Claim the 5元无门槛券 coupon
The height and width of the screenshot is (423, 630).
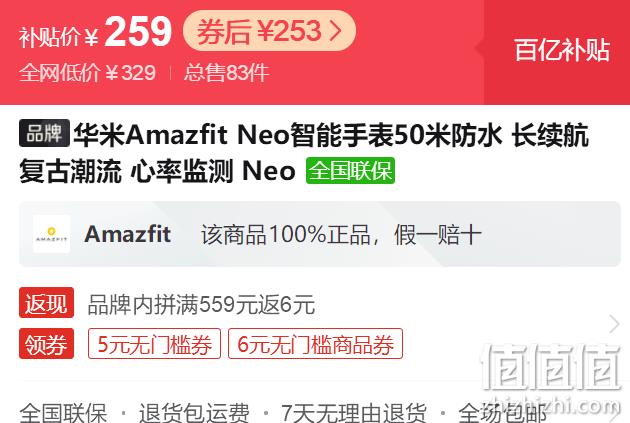pyautogui.click(x=154, y=344)
